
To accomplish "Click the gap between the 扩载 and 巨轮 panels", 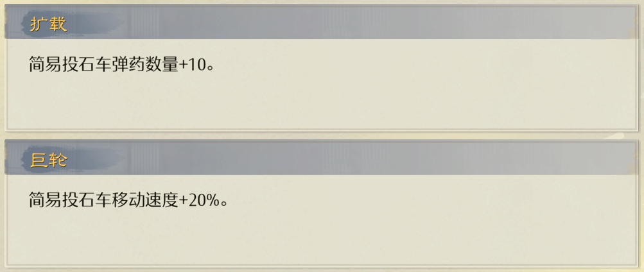I will tap(321, 134).
